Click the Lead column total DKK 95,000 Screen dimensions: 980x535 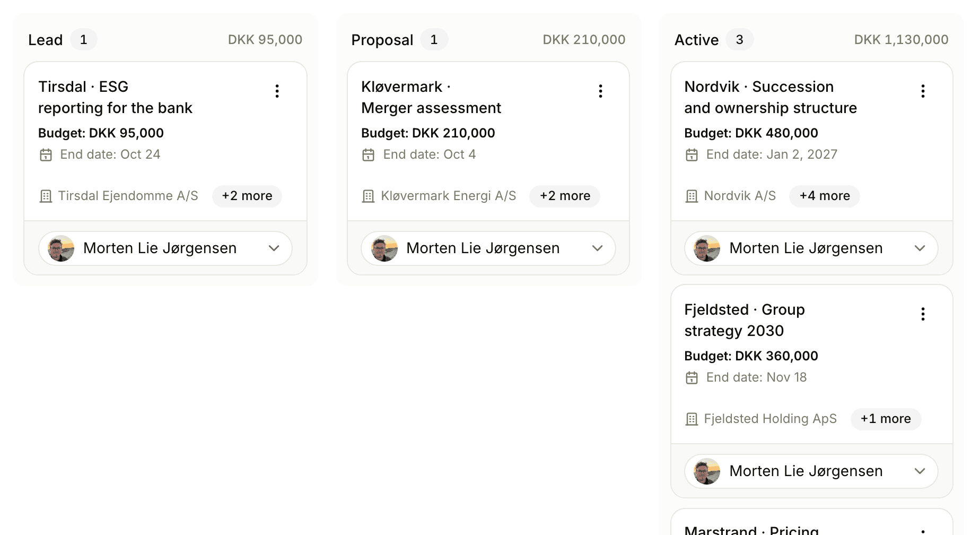(265, 40)
